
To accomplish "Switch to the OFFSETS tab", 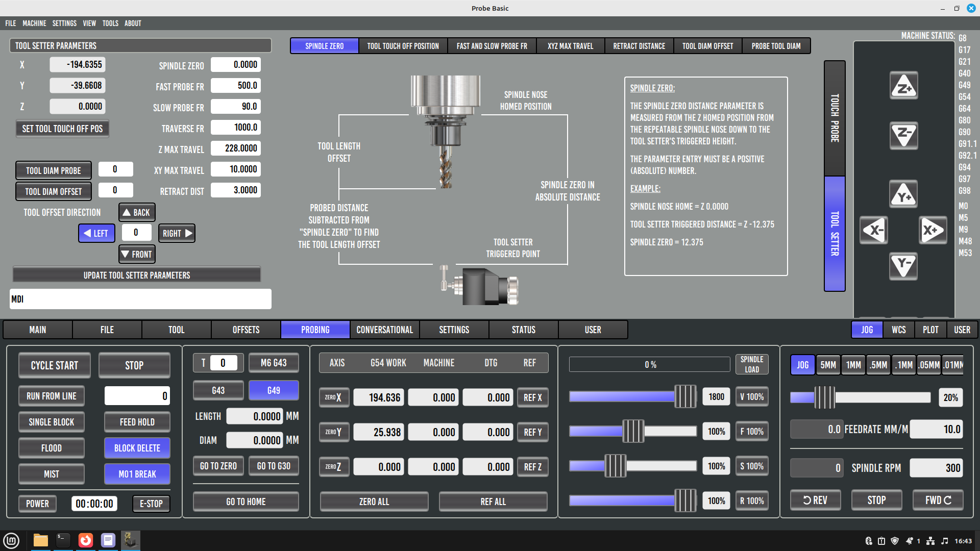I will 246,330.
